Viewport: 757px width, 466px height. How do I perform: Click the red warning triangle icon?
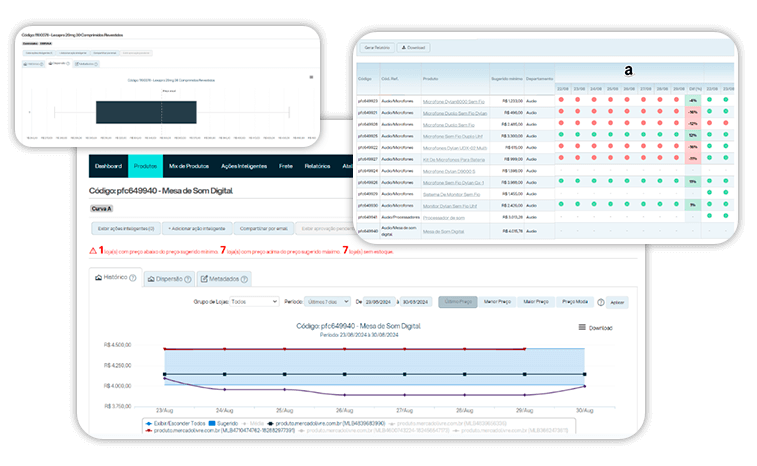coord(93,249)
